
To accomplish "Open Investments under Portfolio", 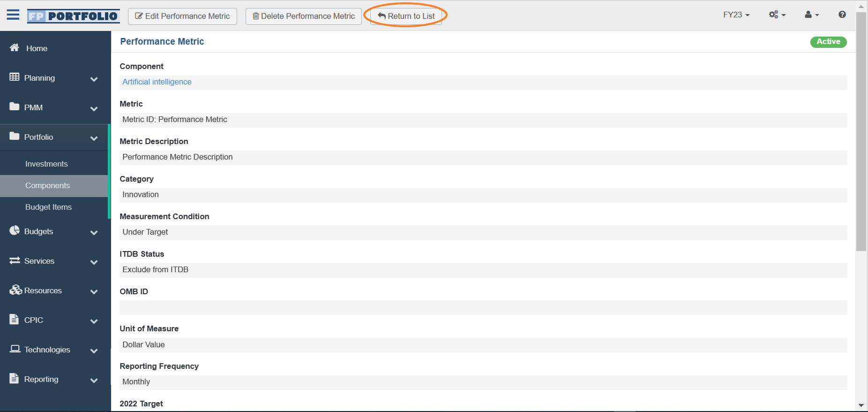I will tap(46, 164).
